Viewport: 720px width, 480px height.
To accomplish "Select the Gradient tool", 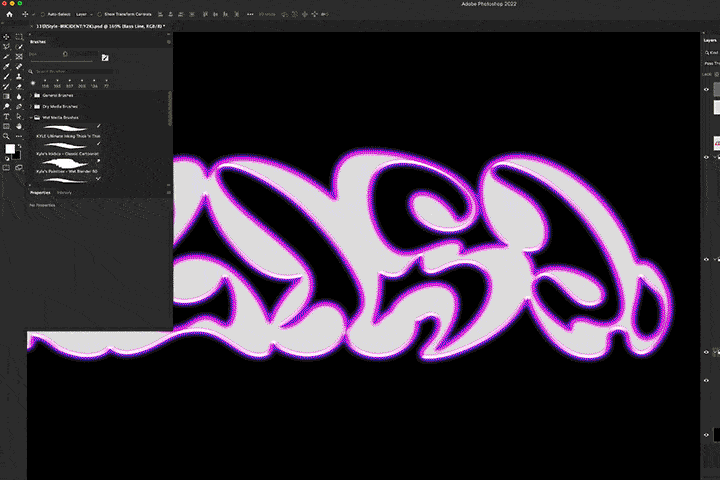I will tap(6, 96).
